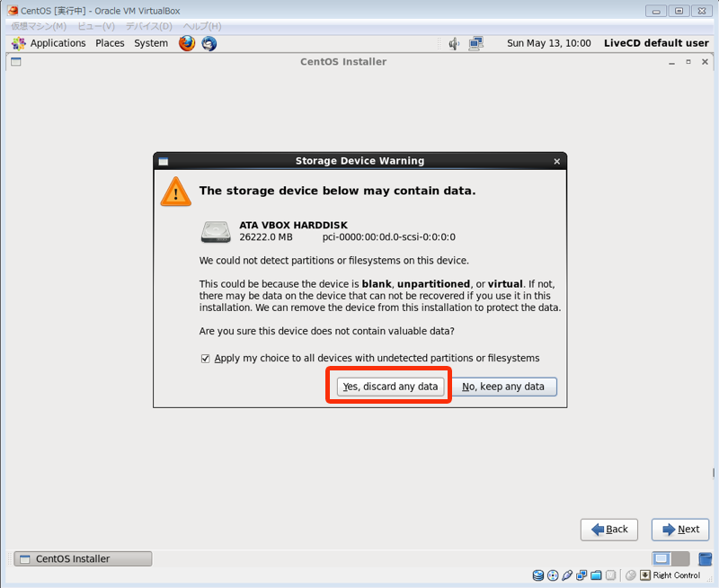
Task: Click CentOS Installer taskbar button
Action: [x=83, y=558]
